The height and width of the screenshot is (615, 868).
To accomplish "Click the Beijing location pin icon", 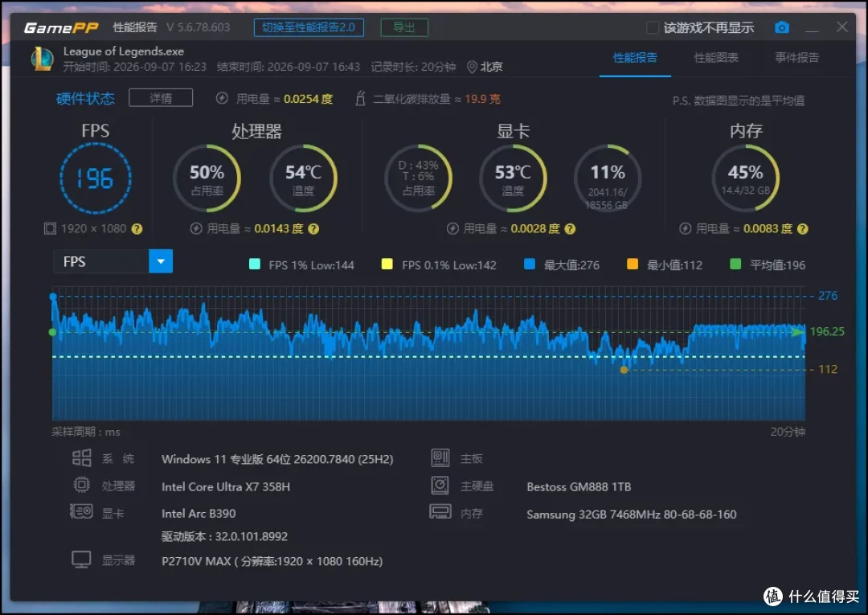I will (472, 67).
